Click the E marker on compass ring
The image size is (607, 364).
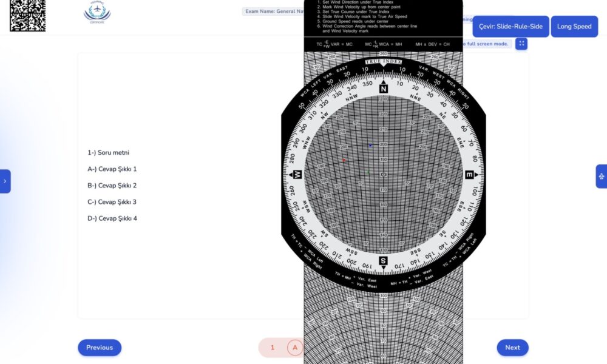pyautogui.click(x=469, y=175)
